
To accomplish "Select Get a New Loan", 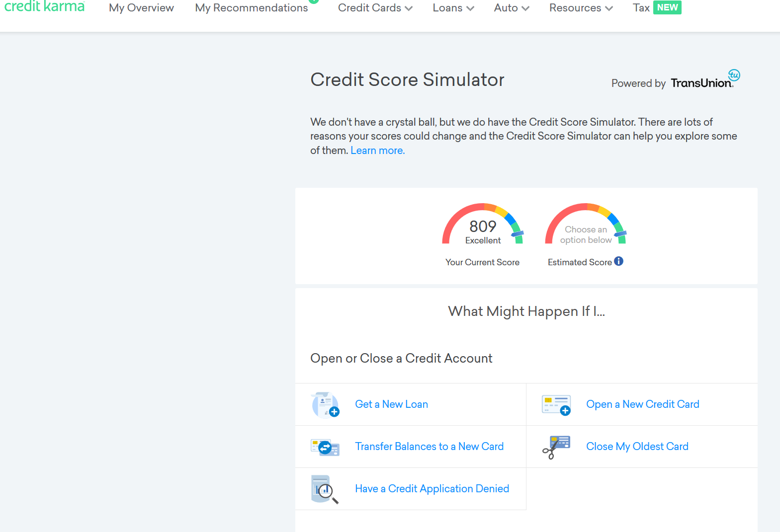I will (x=392, y=404).
